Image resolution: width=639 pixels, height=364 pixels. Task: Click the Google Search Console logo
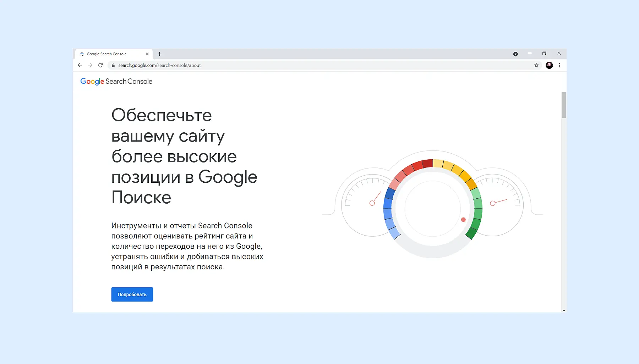click(x=116, y=82)
